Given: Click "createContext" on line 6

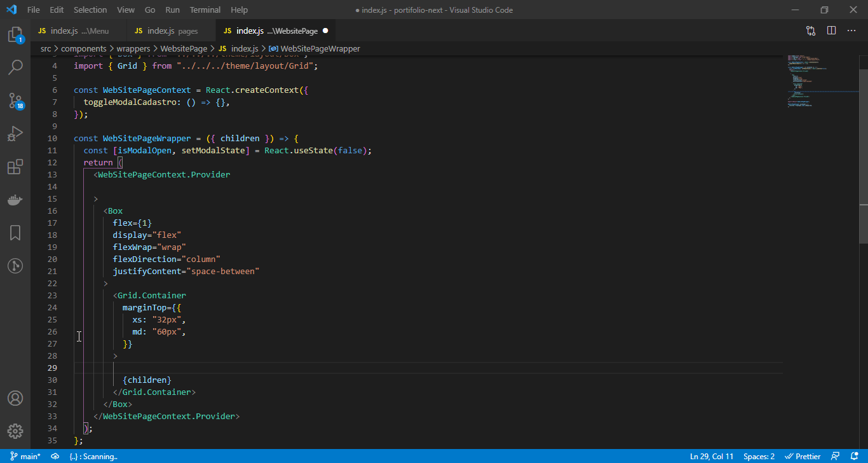Looking at the screenshot, I should point(267,90).
